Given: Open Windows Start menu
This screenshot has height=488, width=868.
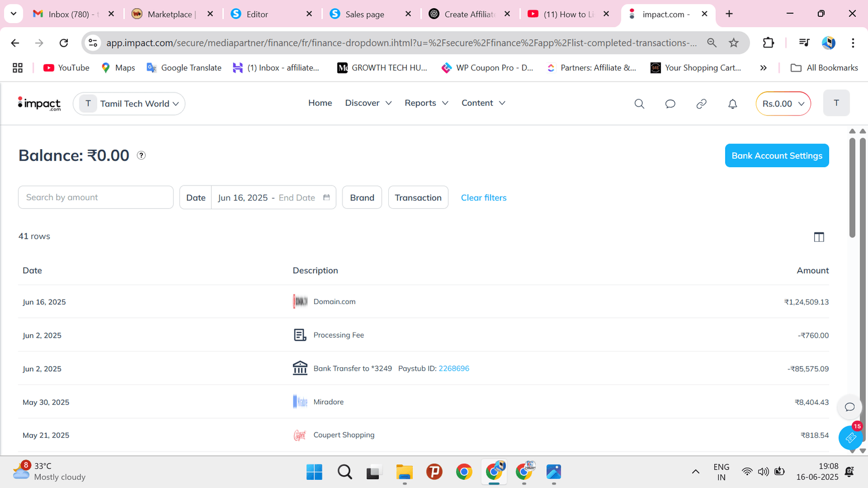Looking at the screenshot, I should click(314, 472).
